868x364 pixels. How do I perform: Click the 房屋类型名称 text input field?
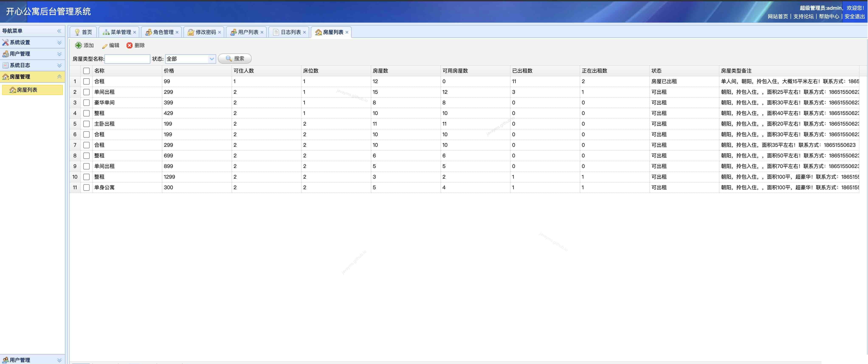(127, 59)
